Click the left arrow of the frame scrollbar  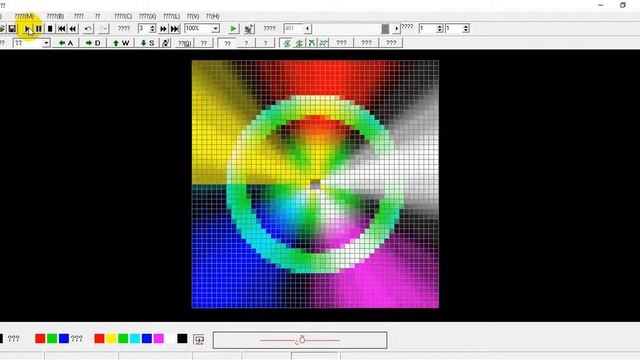(x=308, y=29)
